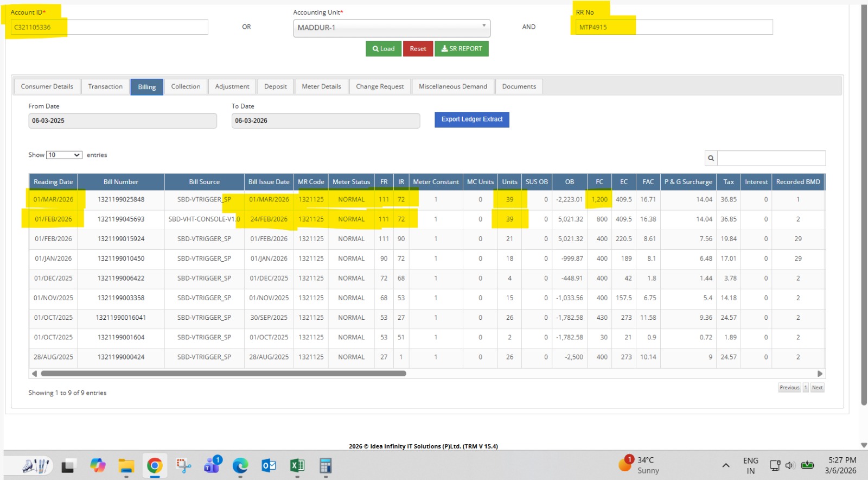Open Snipping Tool from the taskbar
This screenshot has height=480, width=868.
tap(183, 466)
